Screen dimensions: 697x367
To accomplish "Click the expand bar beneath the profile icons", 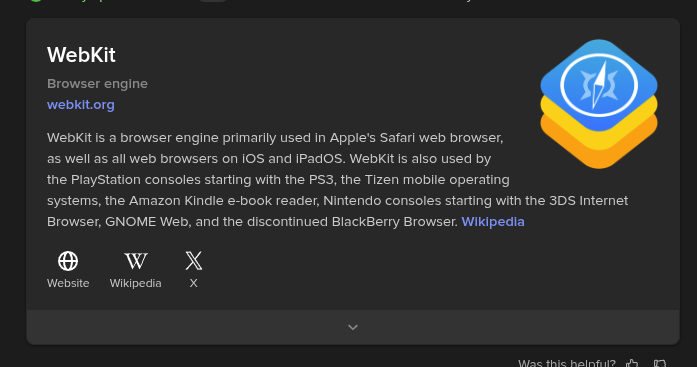I will (x=353, y=327).
